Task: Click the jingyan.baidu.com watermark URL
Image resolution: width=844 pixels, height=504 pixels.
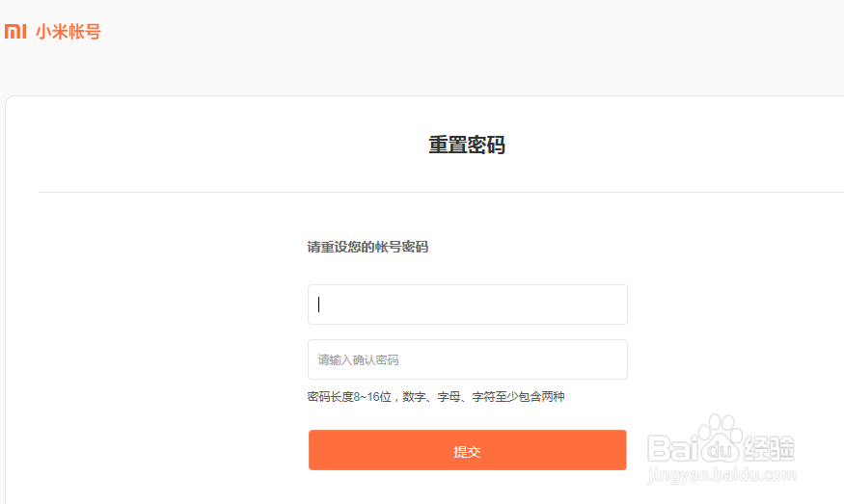Action: click(721, 475)
